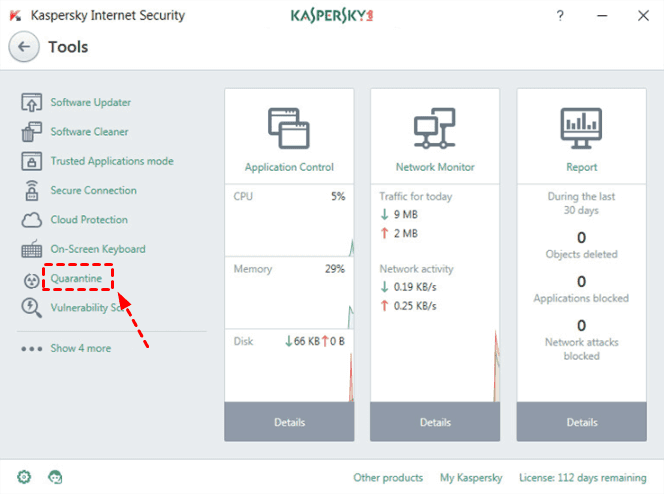Screen dimensions: 664x494
Task: Click the On-Screen Keyboard icon
Action: pyautogui.click(x=31, y=249)
